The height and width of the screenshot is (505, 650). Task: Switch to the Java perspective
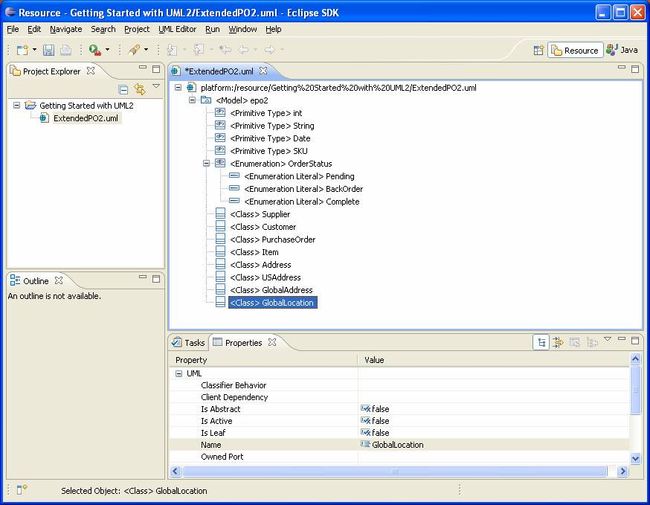(x=622, y=50)
